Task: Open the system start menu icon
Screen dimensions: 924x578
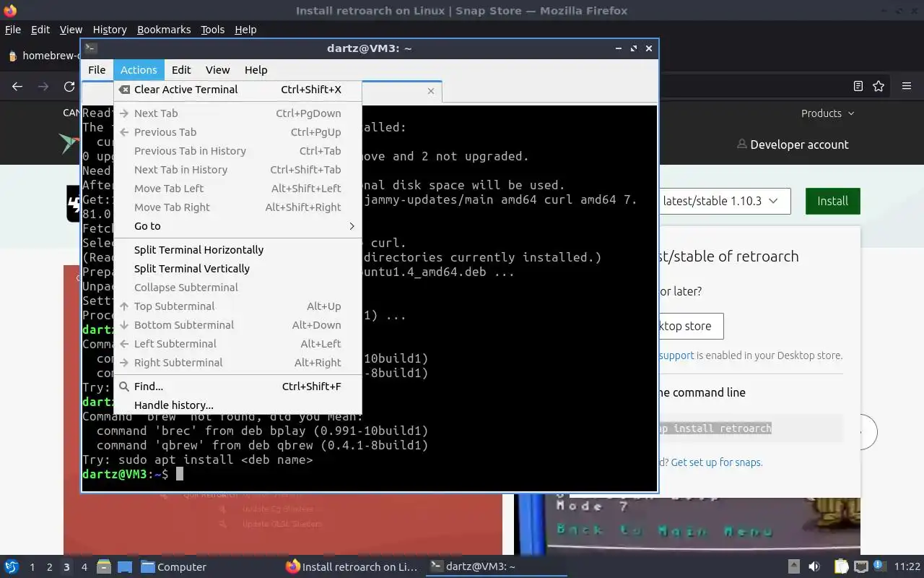Action: point(12,566)
